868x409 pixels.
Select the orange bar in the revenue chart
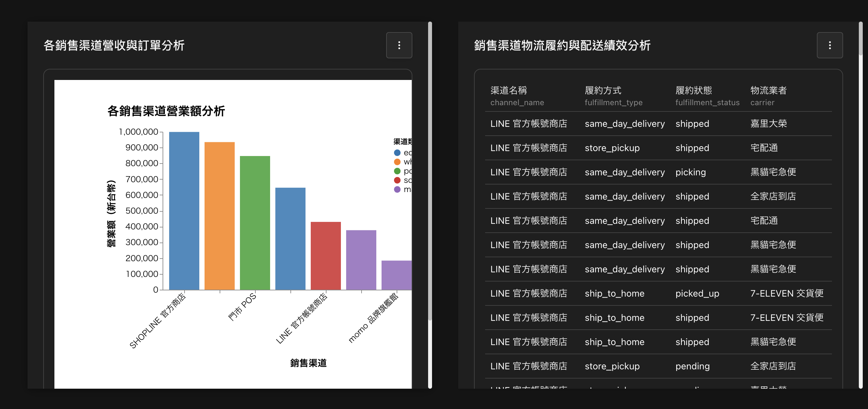(219, 216)
